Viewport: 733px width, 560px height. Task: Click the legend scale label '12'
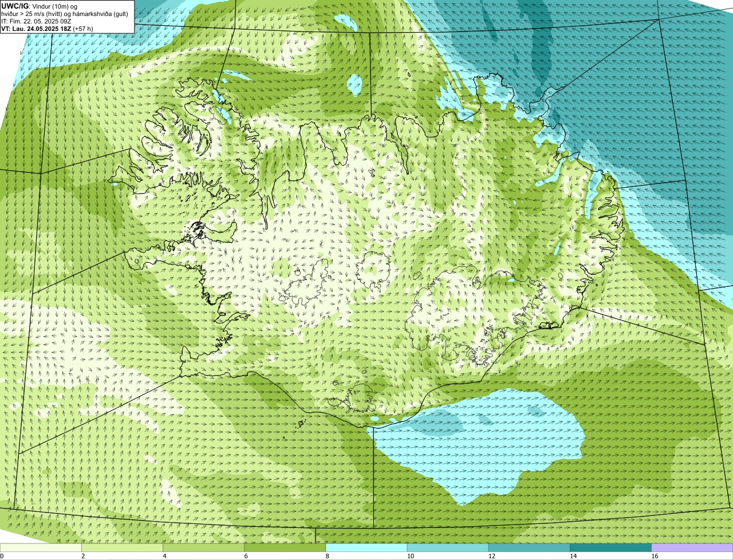click(491, 556)
